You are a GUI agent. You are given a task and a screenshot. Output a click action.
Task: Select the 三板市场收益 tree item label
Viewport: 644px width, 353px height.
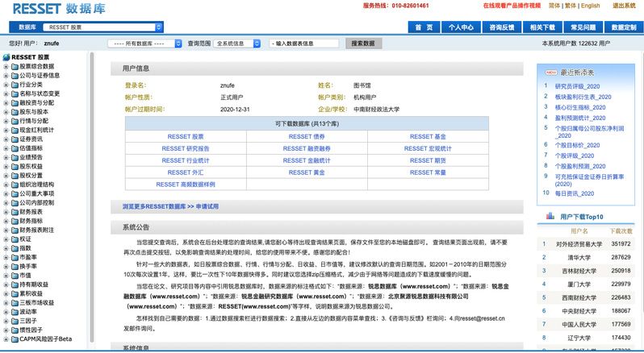tap(36, 302)
